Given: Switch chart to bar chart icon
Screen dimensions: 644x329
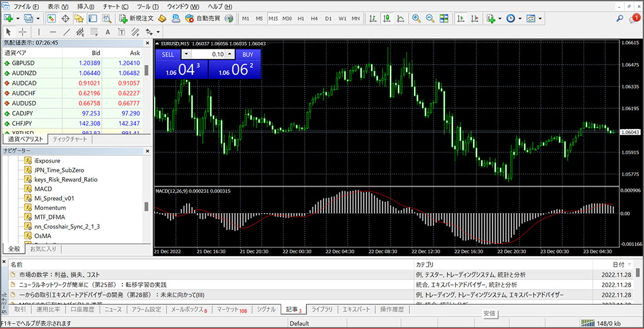Looking at the screenshot, I should tap(373, 18).
